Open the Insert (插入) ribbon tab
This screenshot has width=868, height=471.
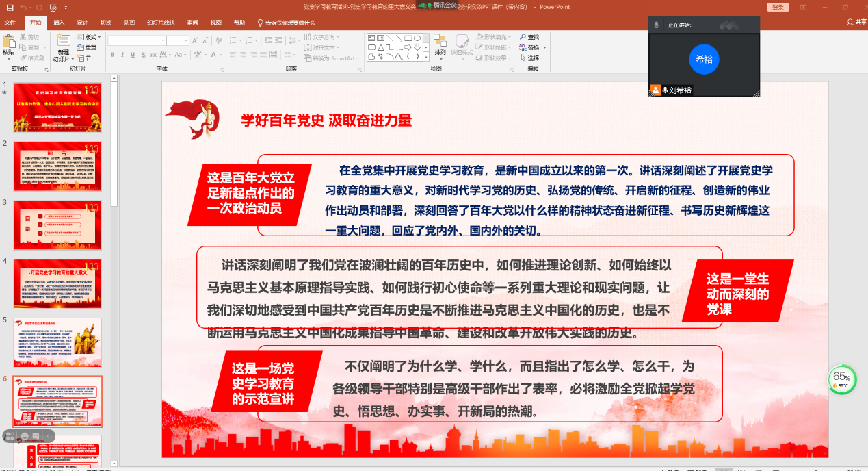click(x=59, y=22)
